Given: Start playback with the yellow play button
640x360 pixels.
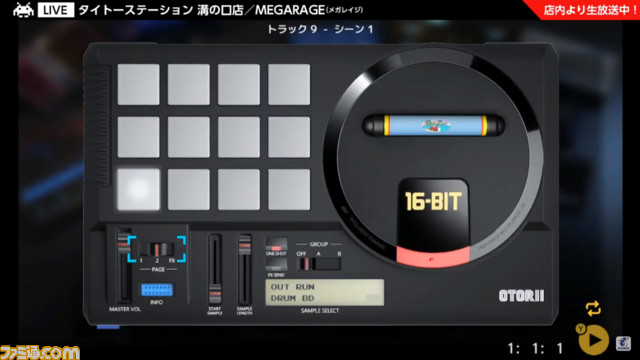Looking at the screenshot, I should coord(594,340).
